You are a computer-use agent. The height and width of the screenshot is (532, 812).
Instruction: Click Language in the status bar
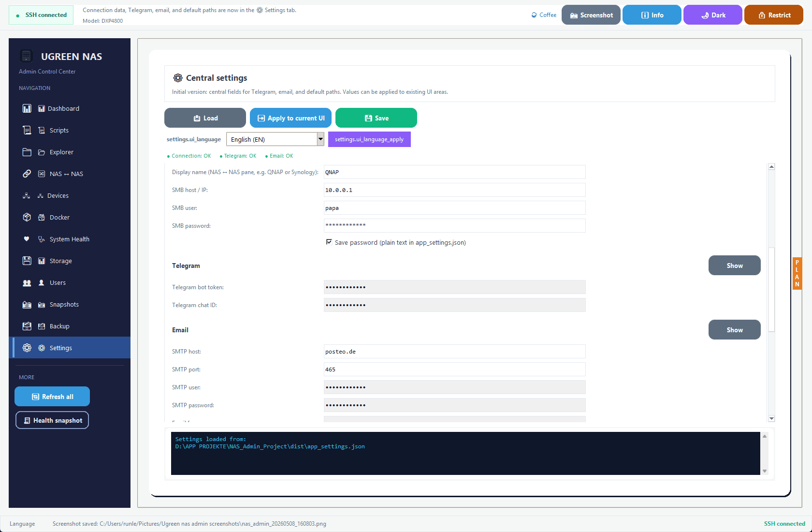(22, 524)
